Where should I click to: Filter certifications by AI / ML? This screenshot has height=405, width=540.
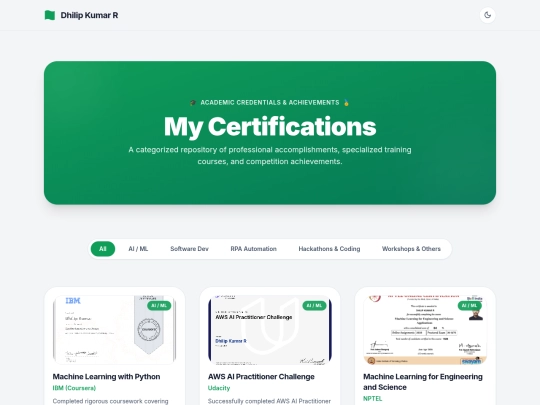pos(138,249)
